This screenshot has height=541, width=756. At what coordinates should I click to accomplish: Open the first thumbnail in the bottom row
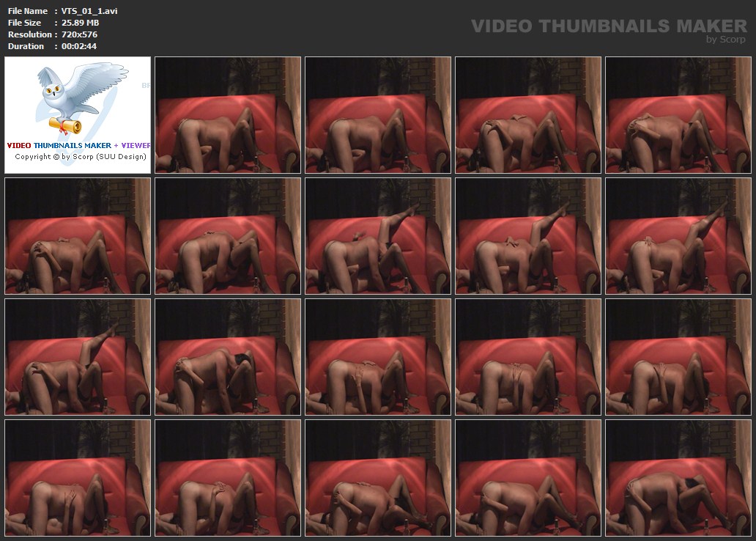78,478
